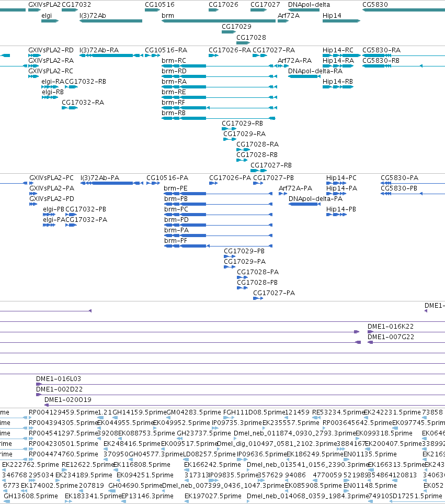Click the Hip14-PB protein label

click(x=341, y=209)
